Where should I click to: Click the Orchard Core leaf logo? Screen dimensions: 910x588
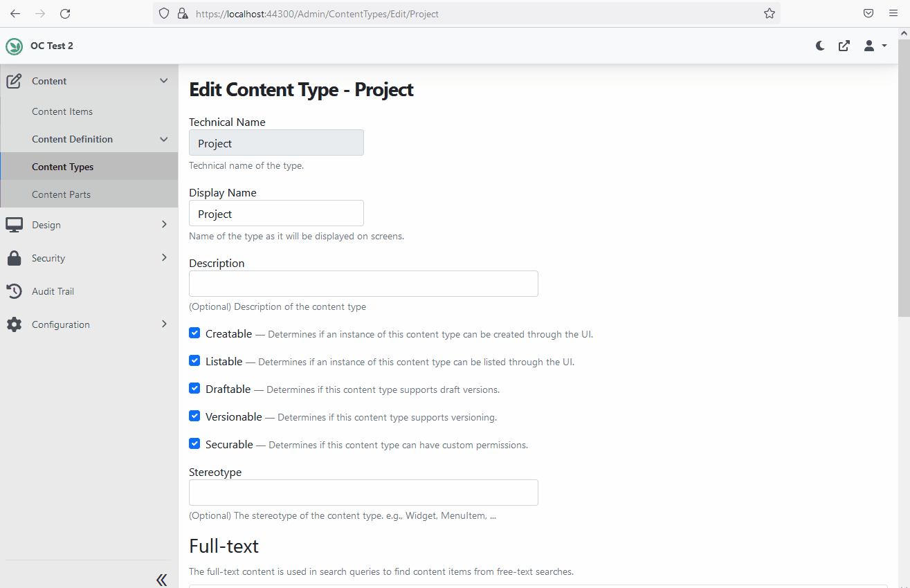(14, 46)
